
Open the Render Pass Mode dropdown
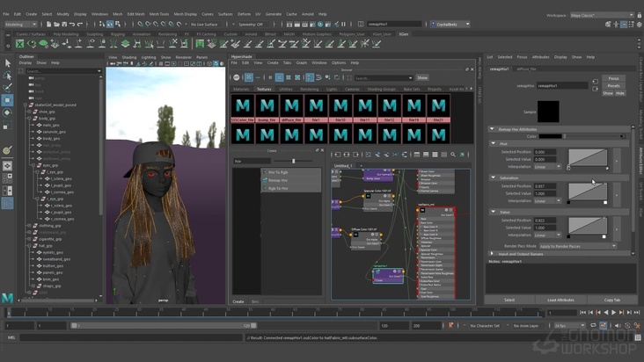tap(577, 246)
